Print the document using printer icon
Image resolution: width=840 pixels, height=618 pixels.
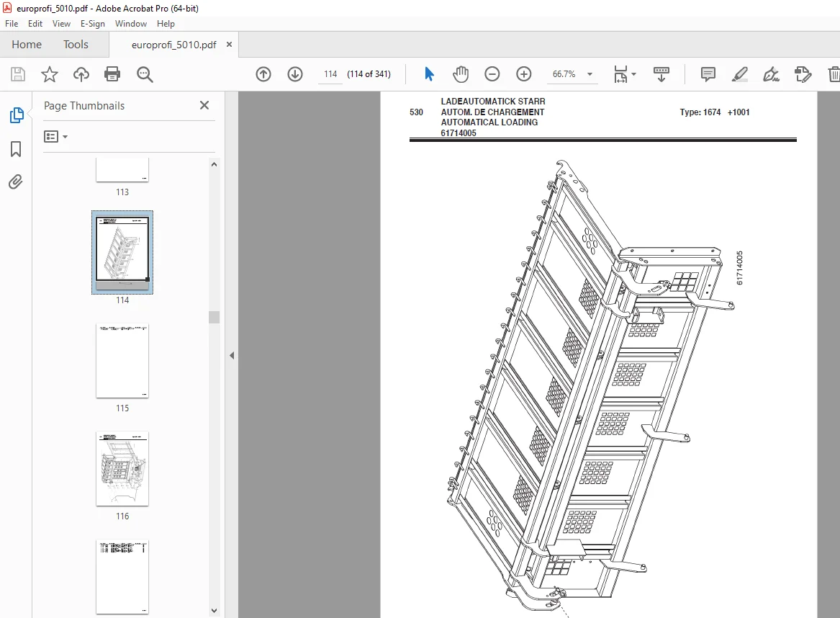[x=112, y=74]
